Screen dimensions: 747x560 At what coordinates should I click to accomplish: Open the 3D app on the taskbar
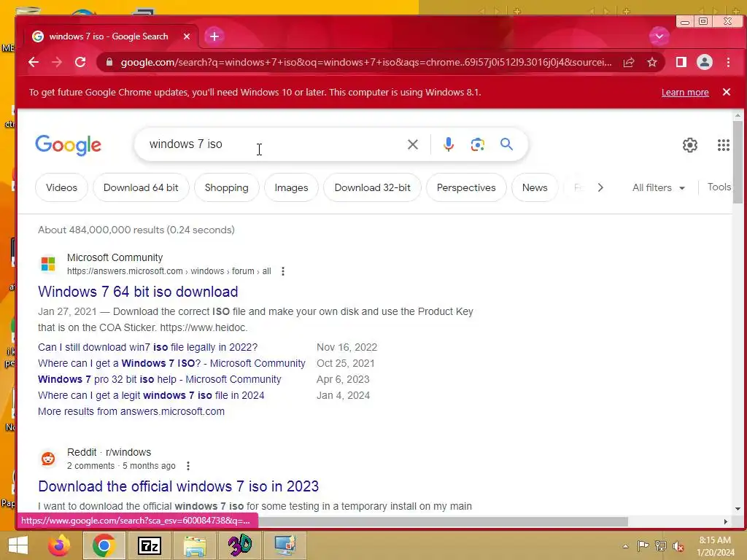point(239,545)
